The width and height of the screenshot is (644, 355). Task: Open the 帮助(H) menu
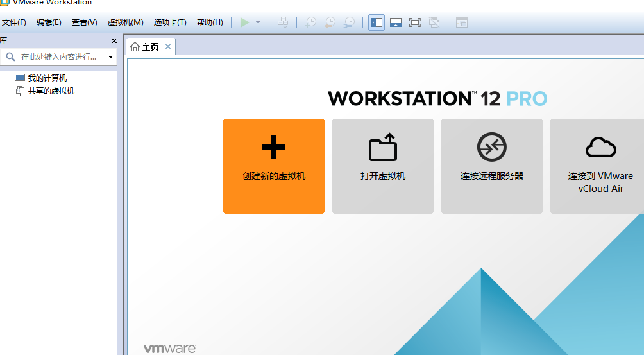click(210, 22)
